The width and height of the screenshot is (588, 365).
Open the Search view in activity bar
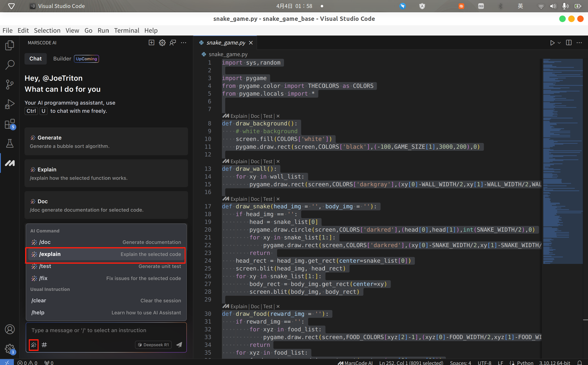click(x=10, y=65)
